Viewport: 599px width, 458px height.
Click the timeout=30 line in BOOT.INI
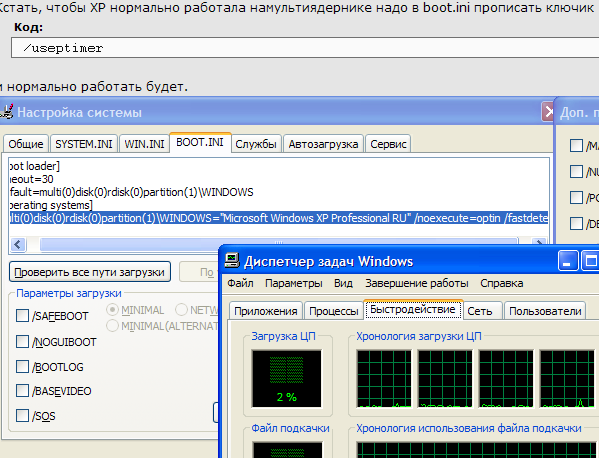click(31, 179)
